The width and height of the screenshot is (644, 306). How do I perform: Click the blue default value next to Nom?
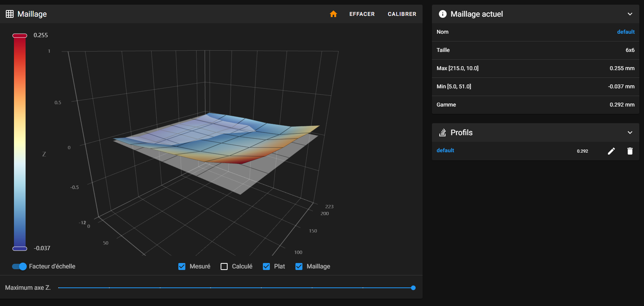(x=626, y=32)
